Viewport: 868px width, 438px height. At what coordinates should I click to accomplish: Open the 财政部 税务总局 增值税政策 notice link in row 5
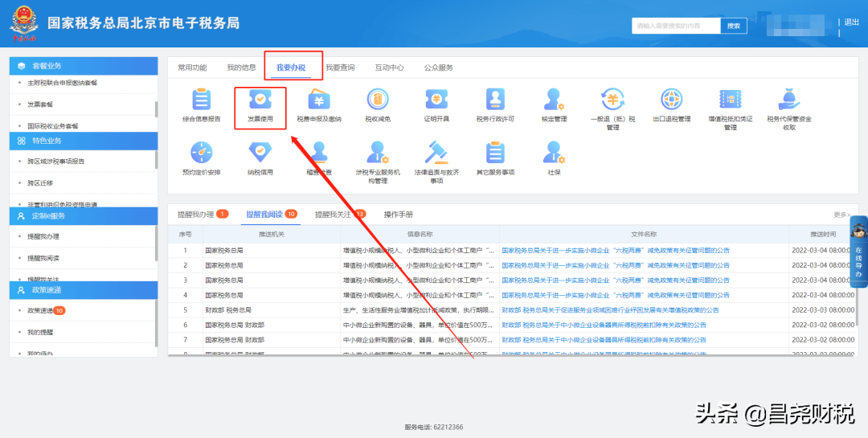tap(610, 309)
